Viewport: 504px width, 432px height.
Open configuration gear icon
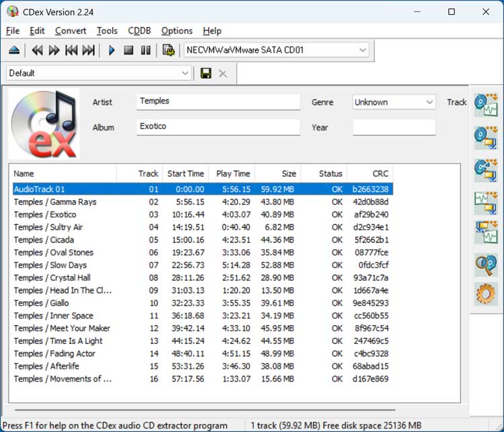coord(486,294)
